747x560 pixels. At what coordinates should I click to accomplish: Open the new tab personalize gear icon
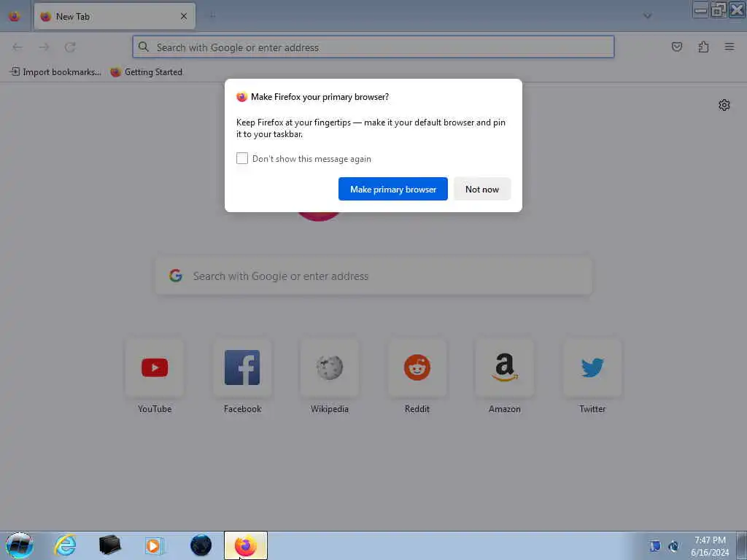pos(724,105)
